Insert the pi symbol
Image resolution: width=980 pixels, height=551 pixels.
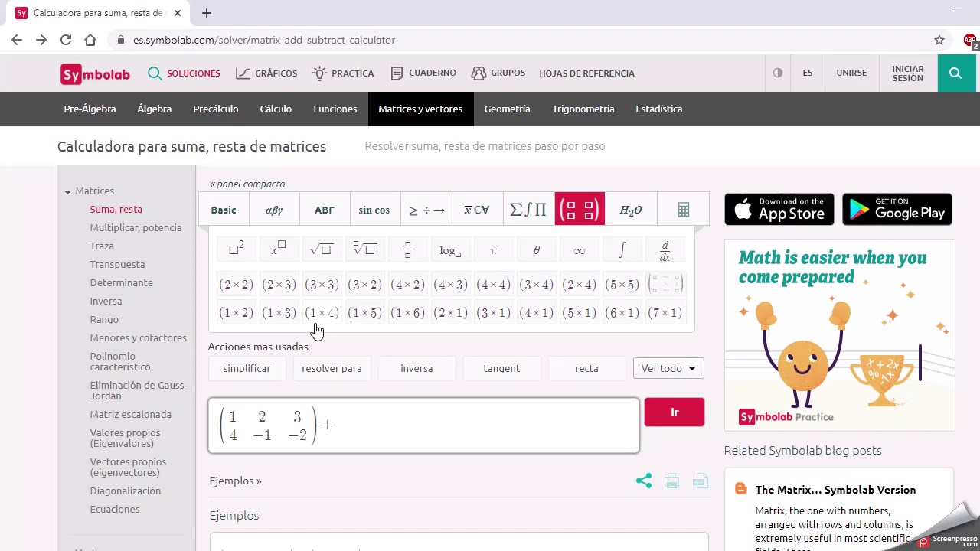click(493, 249)
